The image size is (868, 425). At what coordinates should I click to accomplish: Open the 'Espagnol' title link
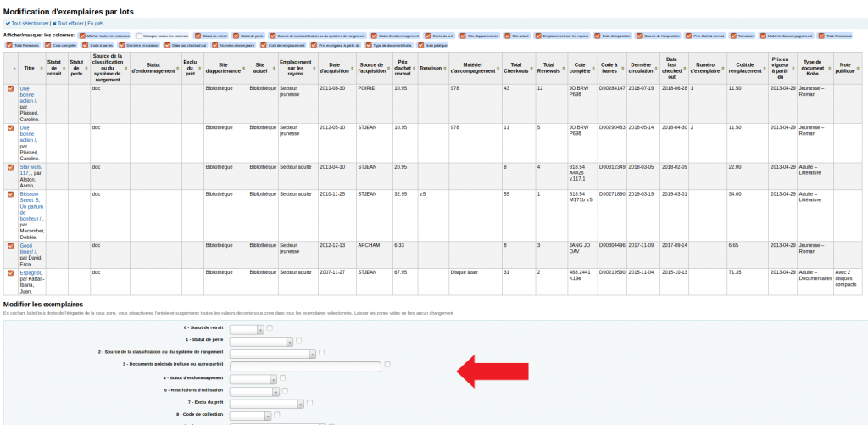31,272
